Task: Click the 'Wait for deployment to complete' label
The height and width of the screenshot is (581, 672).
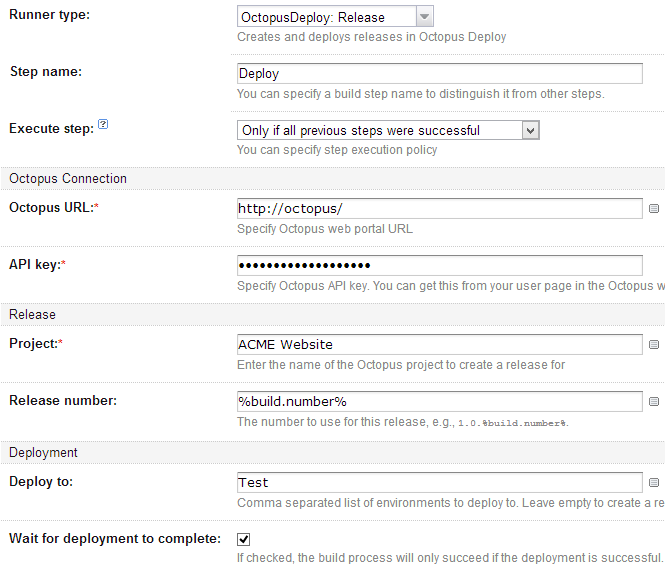Action: 115,539
